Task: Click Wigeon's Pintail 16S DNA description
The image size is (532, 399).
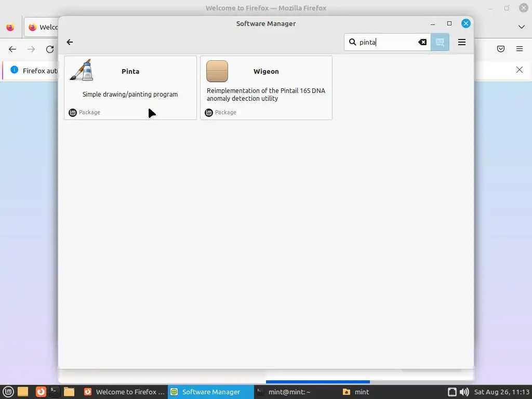Action: (266, 95)
